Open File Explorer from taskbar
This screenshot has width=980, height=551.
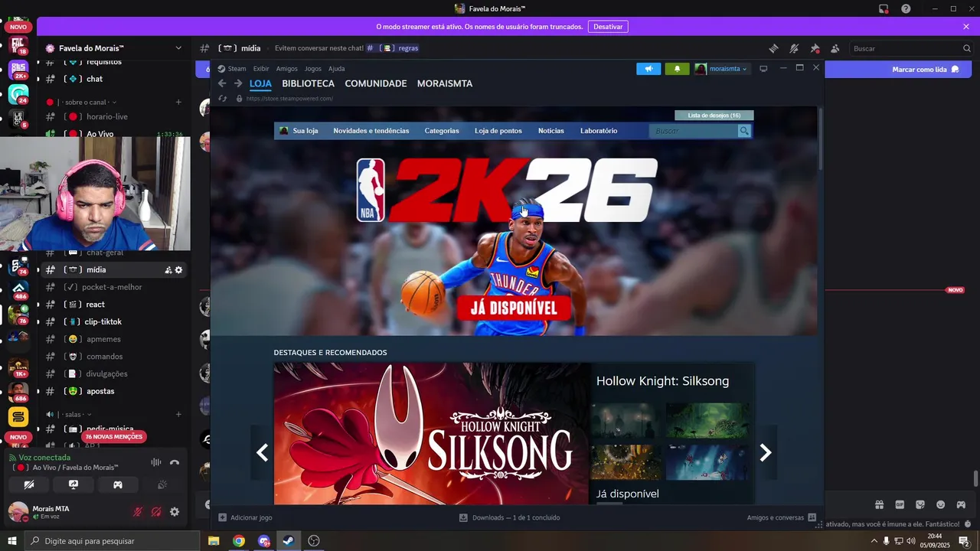click(x=214, y=541)
